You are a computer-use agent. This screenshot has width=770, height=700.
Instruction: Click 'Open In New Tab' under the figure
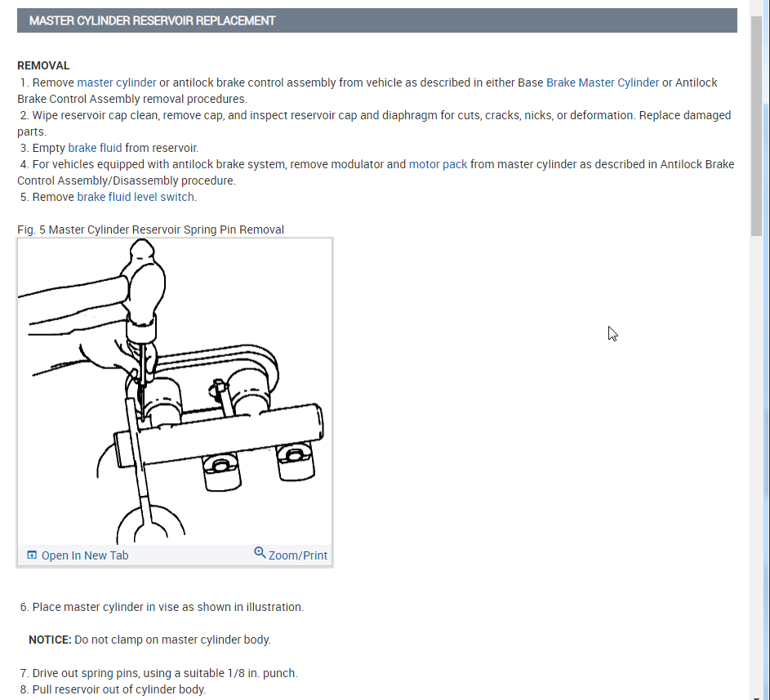click(84, 555)
